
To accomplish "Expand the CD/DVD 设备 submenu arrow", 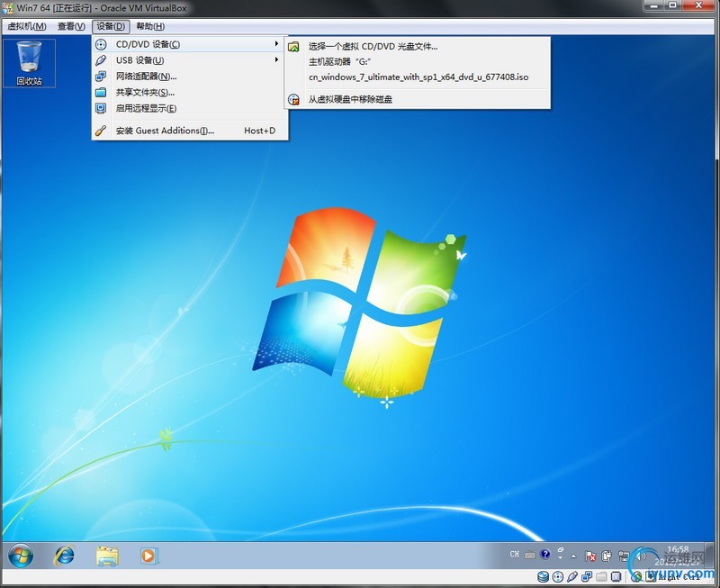I will [x=276, y=43].
